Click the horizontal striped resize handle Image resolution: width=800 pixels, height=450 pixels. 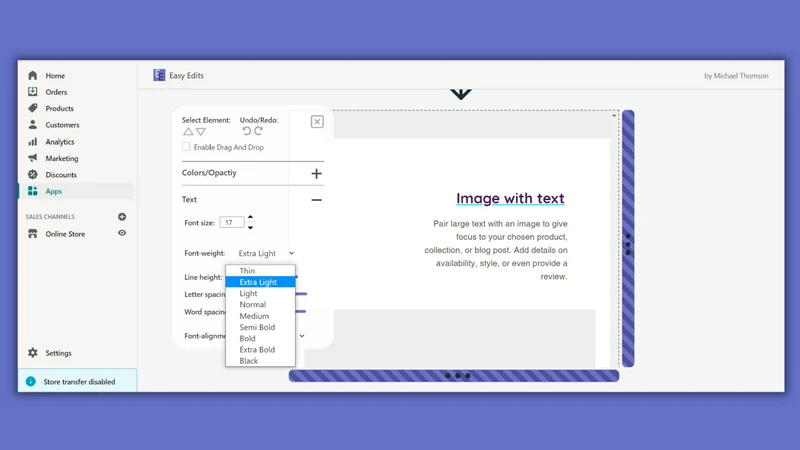click(454, 376)
